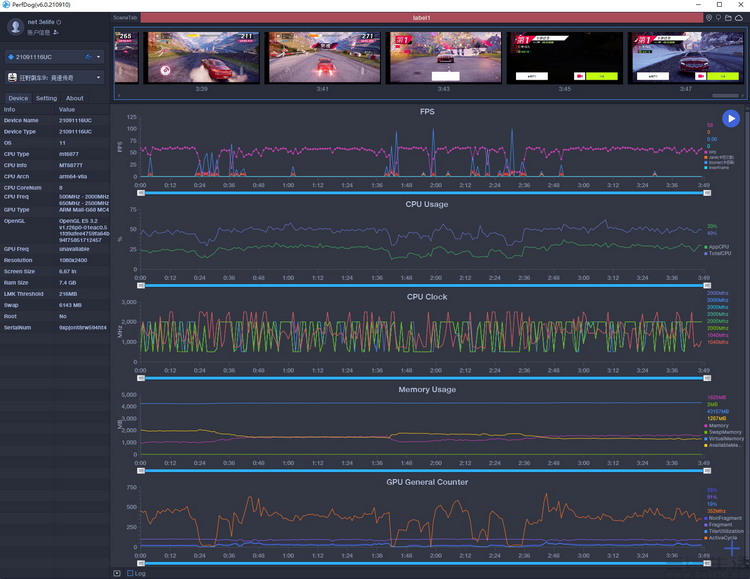Start recording with the blue play button
Viewport: 750px width, 579px height.
(730, 118)
